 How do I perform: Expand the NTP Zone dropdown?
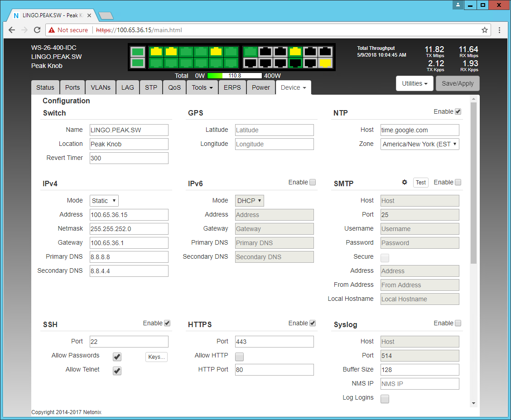click(419, 144)
